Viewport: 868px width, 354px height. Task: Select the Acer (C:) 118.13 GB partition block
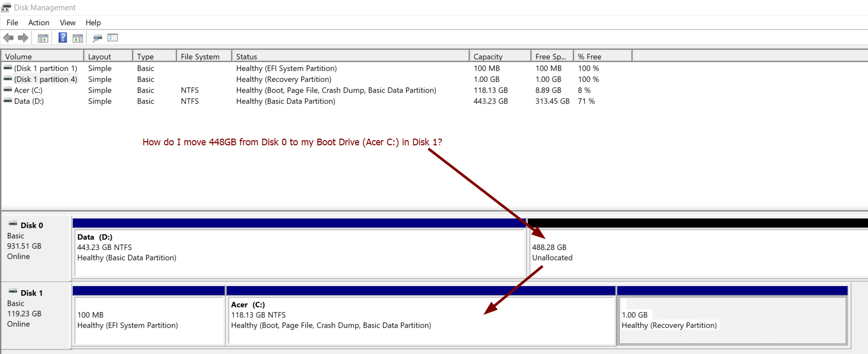tap(421, 315)
